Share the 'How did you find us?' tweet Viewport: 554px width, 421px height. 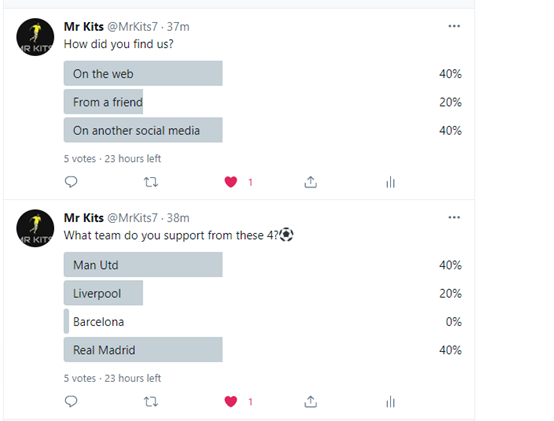[311, 182]
